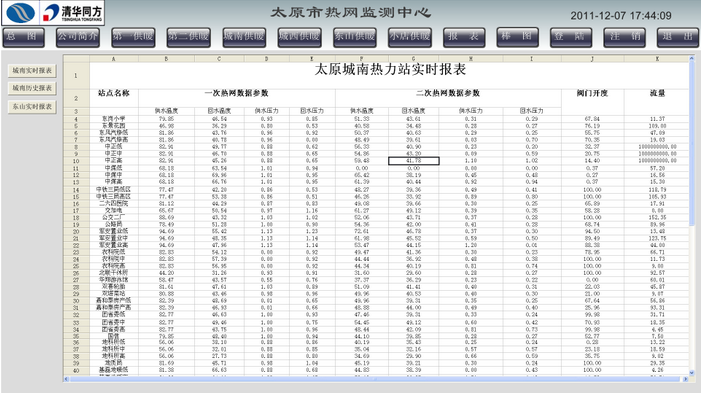Switch to 小店供暖 section
This screenshot has height=394, width=703.
(409, 37)
